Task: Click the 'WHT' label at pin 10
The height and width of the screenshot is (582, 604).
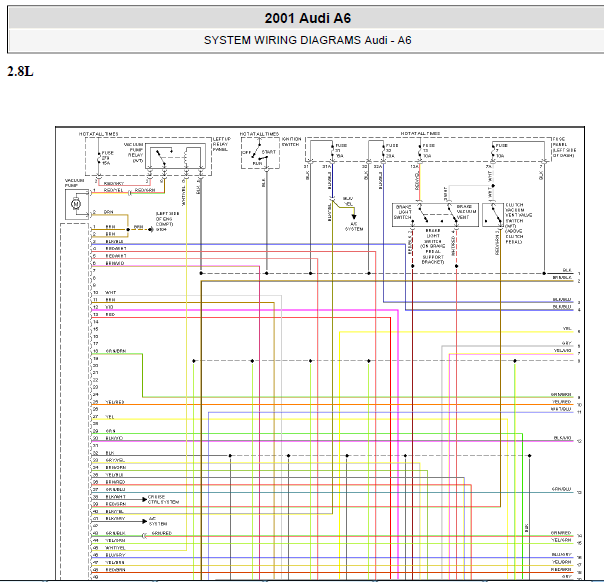Action: [x=110, y=293]
